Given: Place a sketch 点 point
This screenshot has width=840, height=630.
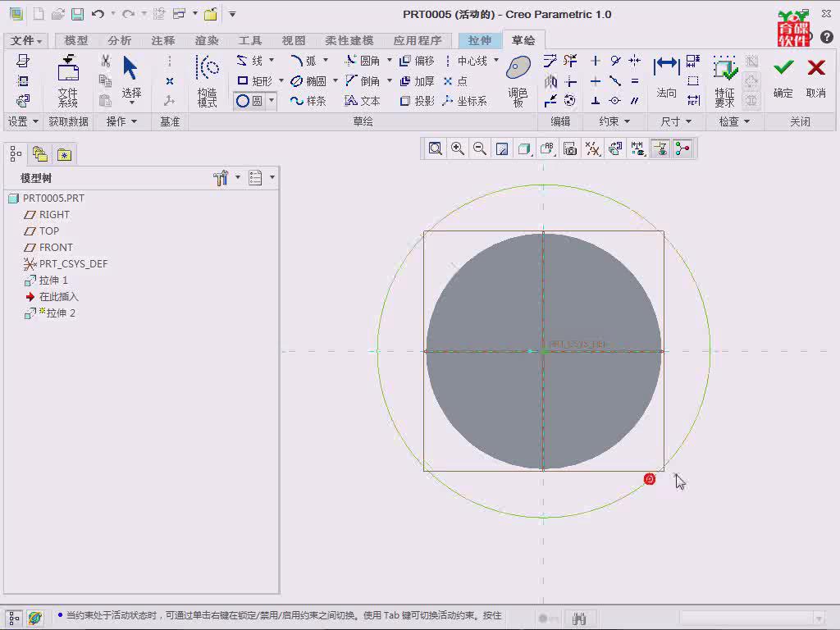Looking at the screenshot, I should (456, 81).
